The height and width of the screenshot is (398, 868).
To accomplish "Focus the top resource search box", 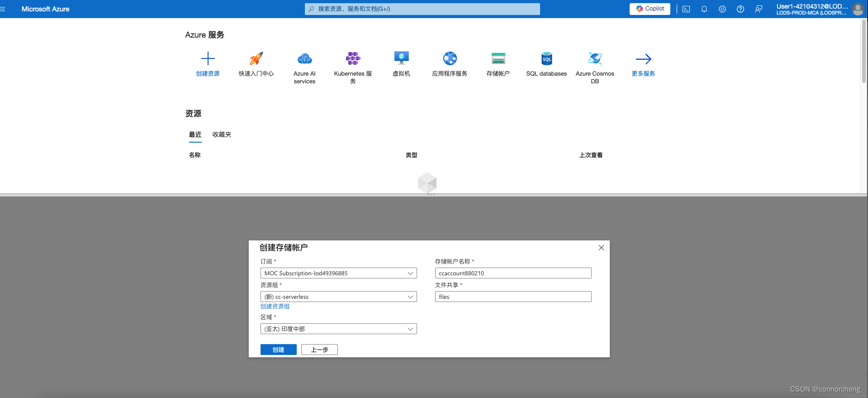I will 422,9.
